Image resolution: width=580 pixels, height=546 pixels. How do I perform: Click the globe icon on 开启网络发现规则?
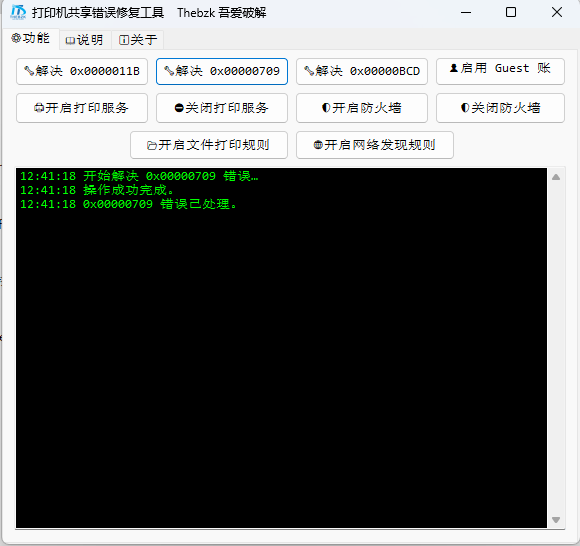(318, 145)
